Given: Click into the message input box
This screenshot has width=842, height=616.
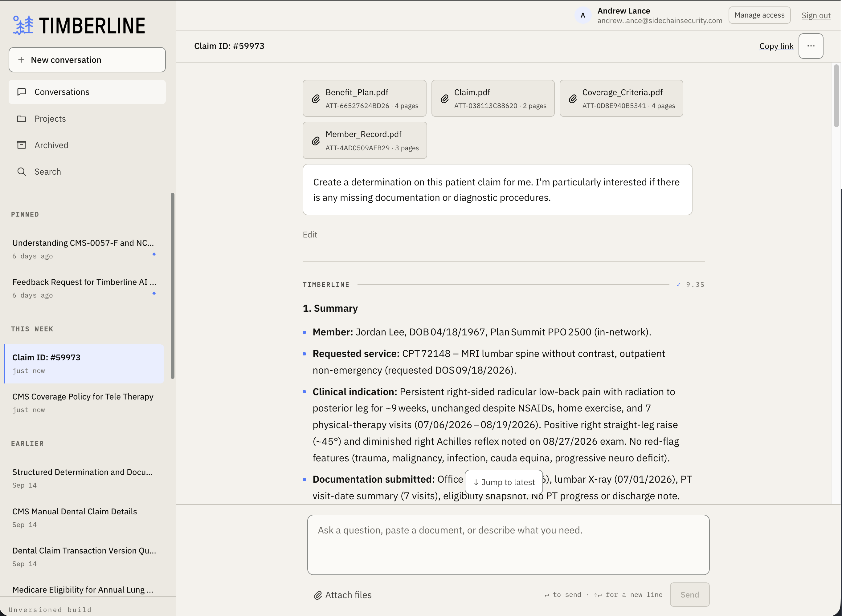Looking at the screenshot, I should [508, 545].
